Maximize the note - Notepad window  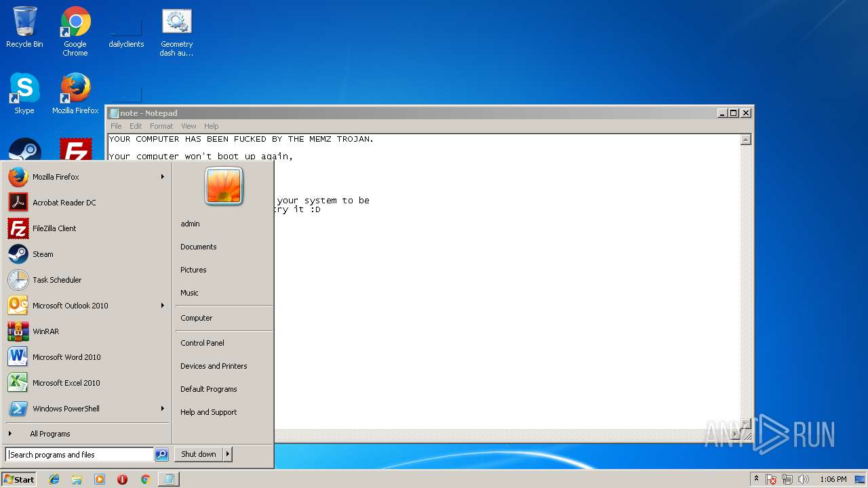734,113
